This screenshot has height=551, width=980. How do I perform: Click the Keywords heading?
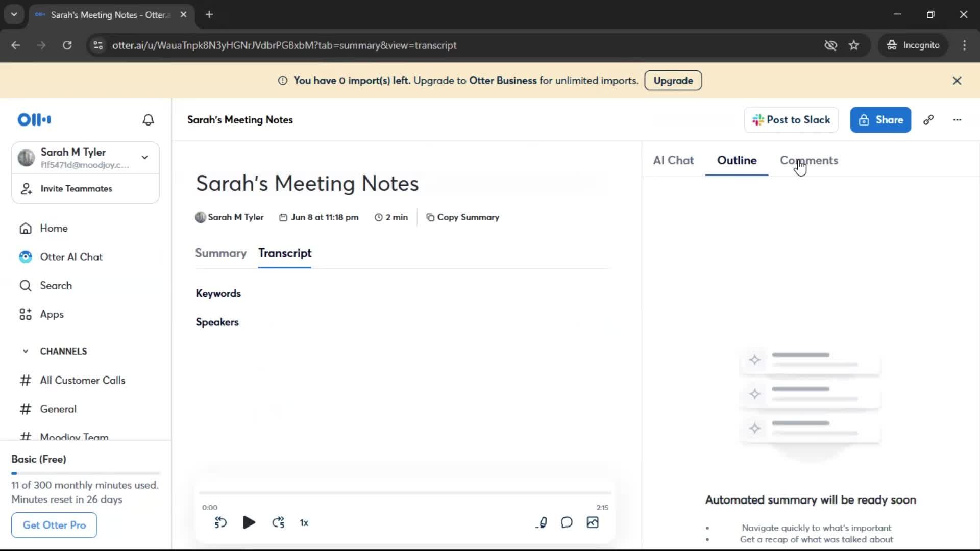tap(218, 293)
